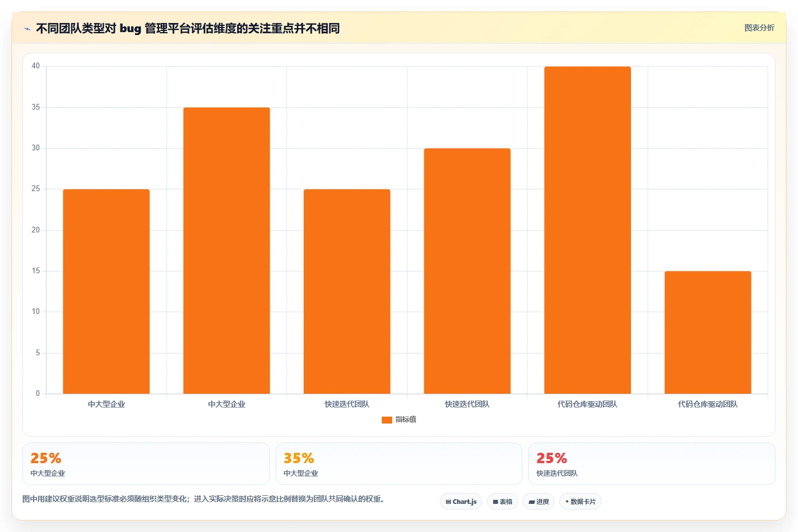
Task: Click the 中大型企业 bar with value 25
Action: pyautogui.click(x=106, y=292)
